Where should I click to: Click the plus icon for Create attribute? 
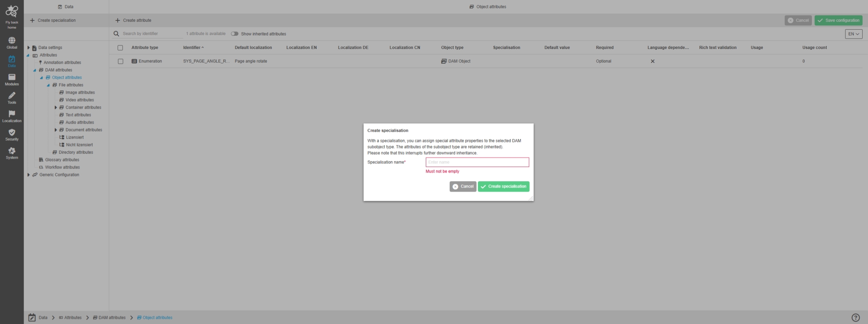click(118, 20)
